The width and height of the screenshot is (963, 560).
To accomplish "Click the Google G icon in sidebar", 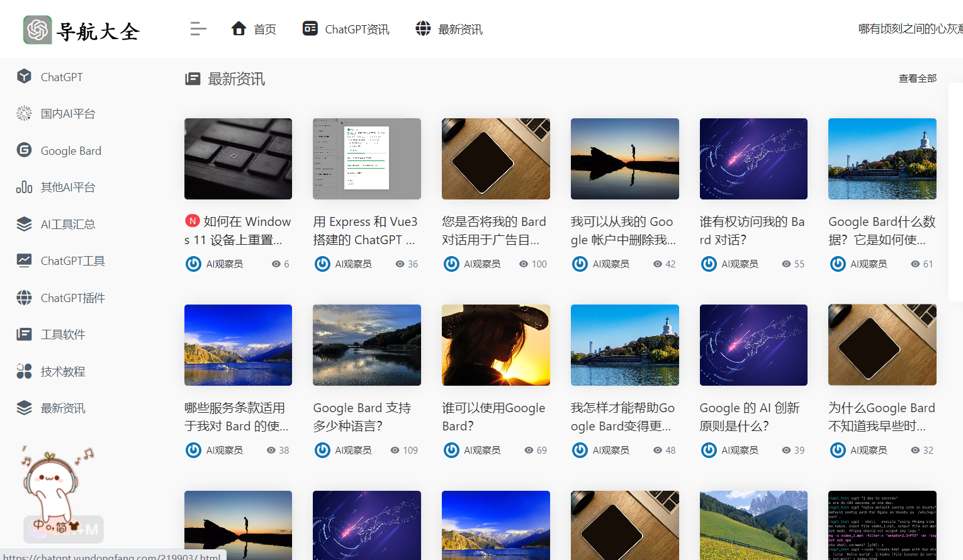I will [x=24, y=150].
